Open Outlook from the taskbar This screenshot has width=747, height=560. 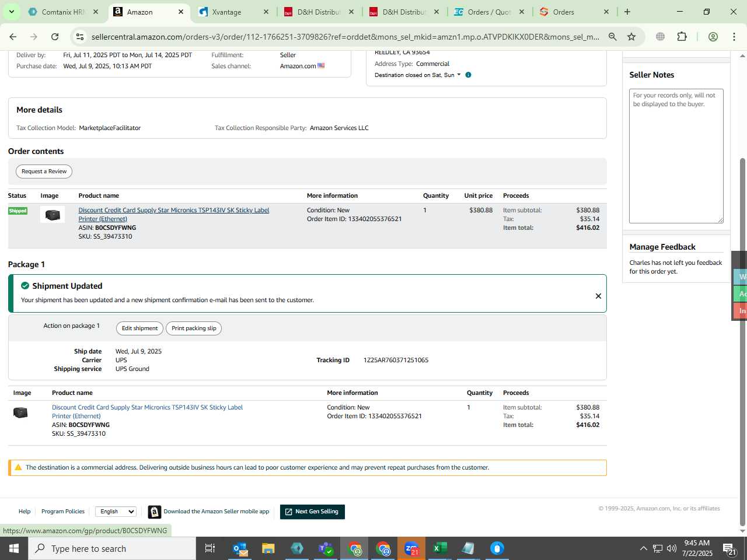click(x=240, y=548)
